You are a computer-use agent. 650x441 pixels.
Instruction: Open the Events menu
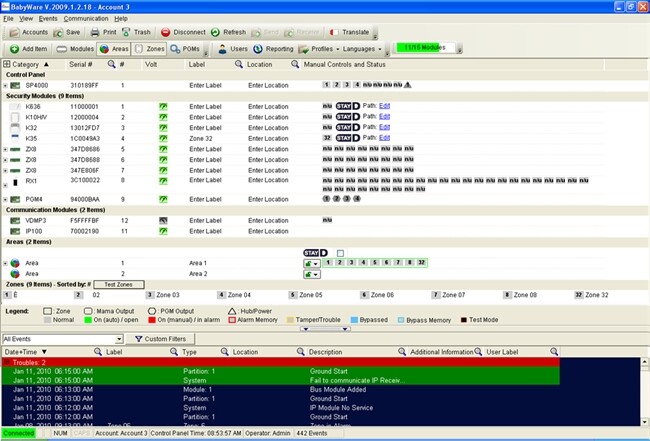tap(50, 18)
